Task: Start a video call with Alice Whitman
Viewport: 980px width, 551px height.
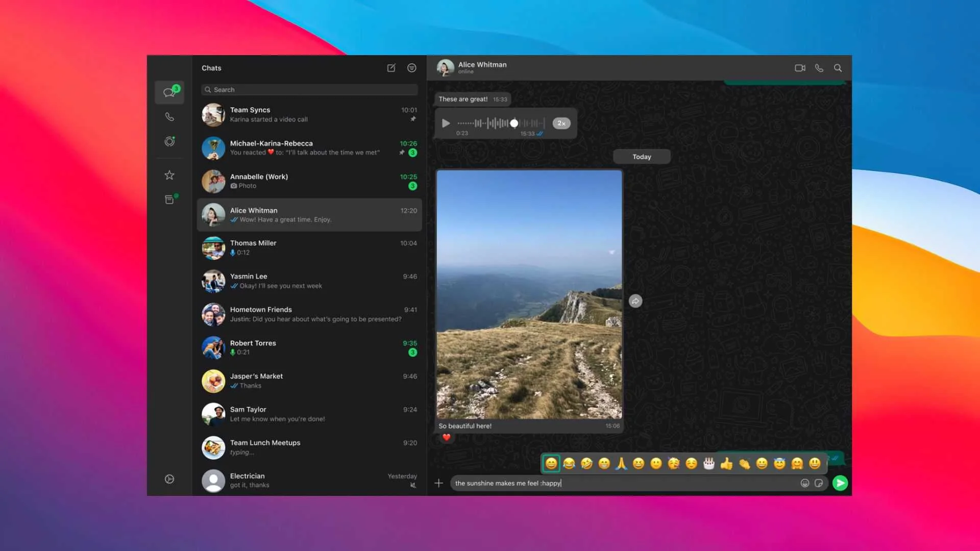Action: coord(799,68)
